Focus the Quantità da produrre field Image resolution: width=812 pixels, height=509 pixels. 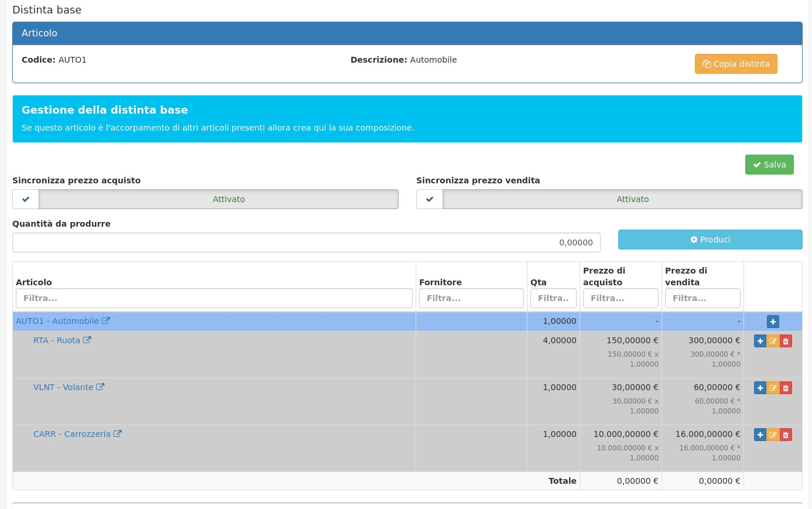(x=306, y=242)
